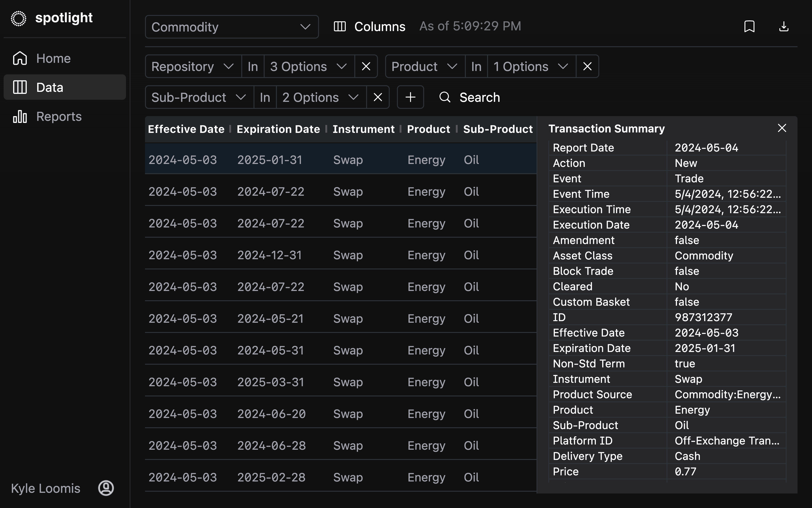Screen dimensions: 812x508
Task: Click the bookmark icon
Action: coord(749,27)
